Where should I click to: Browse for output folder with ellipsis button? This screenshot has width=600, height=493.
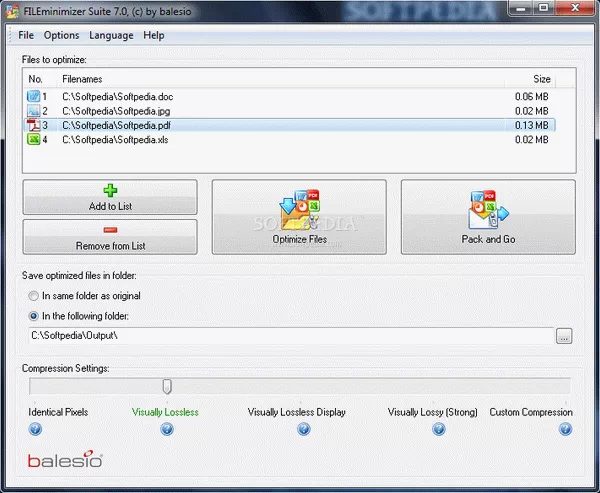click(564, 336)
